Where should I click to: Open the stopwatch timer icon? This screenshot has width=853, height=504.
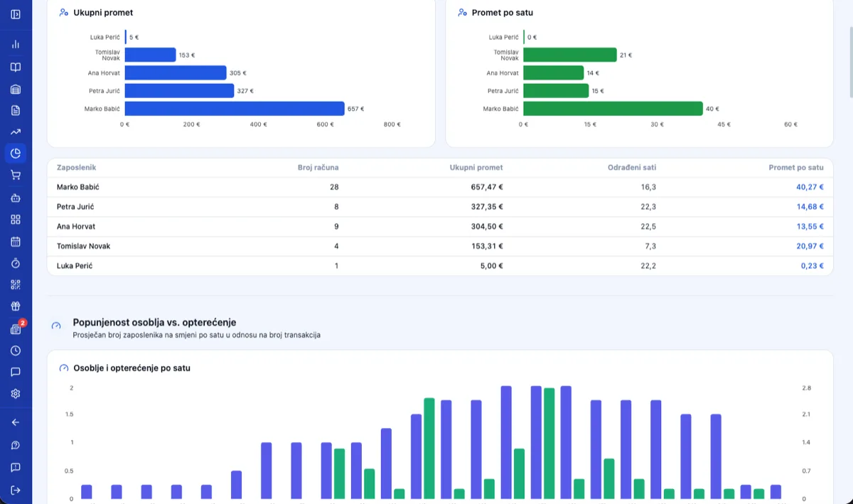point(16,263)
